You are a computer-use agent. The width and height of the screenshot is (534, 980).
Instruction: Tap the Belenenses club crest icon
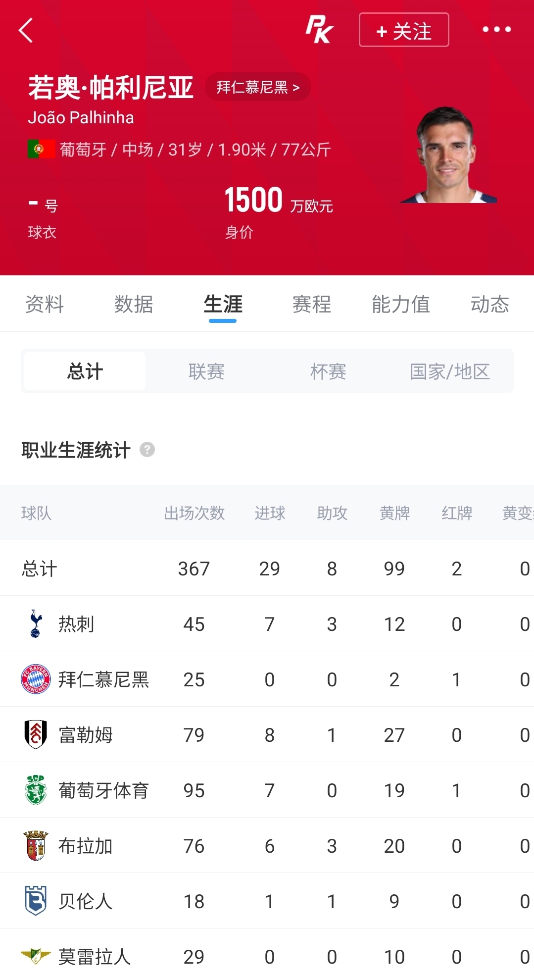36,901
